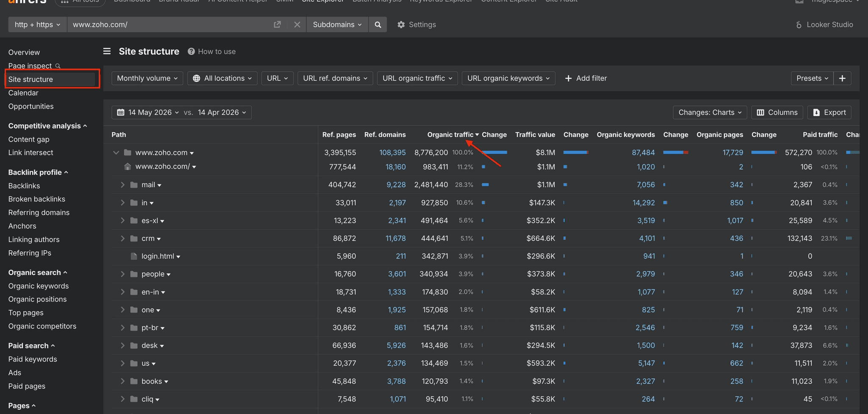868x414 pixels.
Task: Open URL ref. domains filter
Action: click(335, 78)
